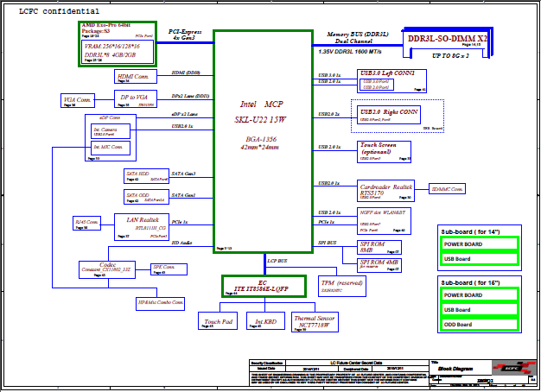The height and width of the screenshot is (392, 541).
Task: Click the VGA Conn. box
Action: coord(78,102)
